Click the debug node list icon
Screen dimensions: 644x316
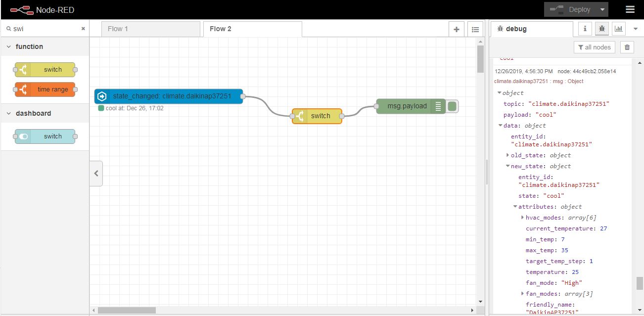tap(438, 106)
